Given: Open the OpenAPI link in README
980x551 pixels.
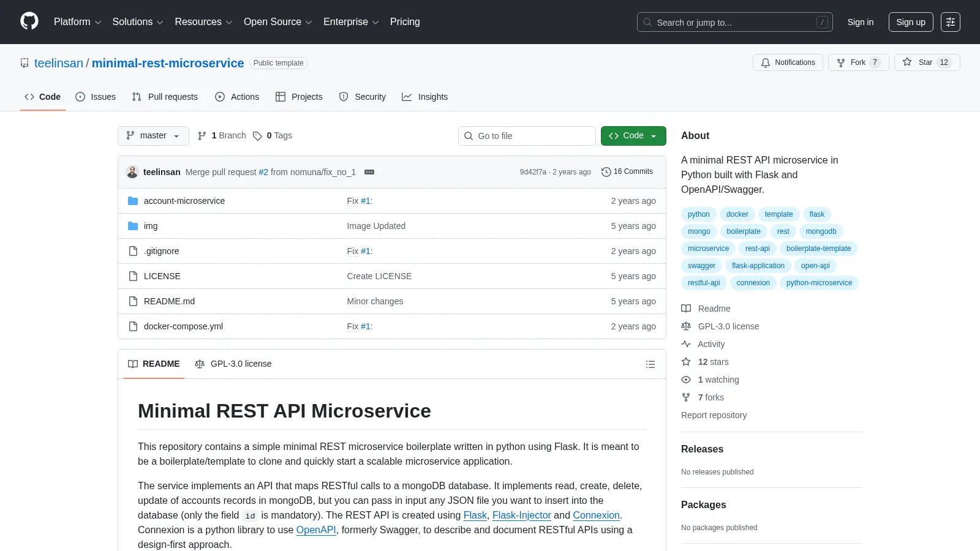Looking at the screenshot, I should (x=316, y=530).
